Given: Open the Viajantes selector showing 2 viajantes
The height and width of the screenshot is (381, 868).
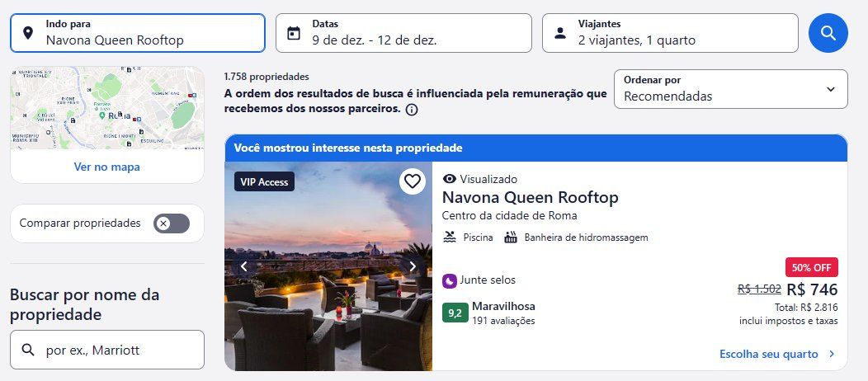Looking at the screenshot, I should [670, 33].
